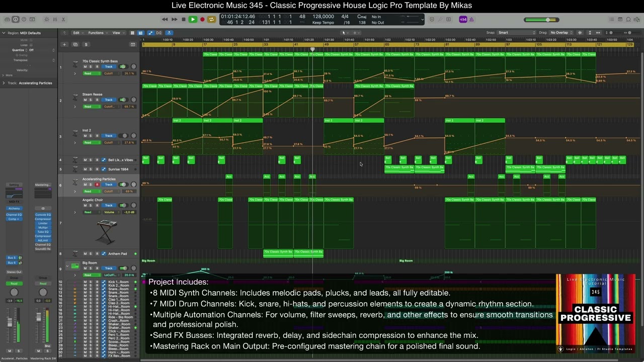Select the Bell Lik..x Vibes track

pos(99,160)
